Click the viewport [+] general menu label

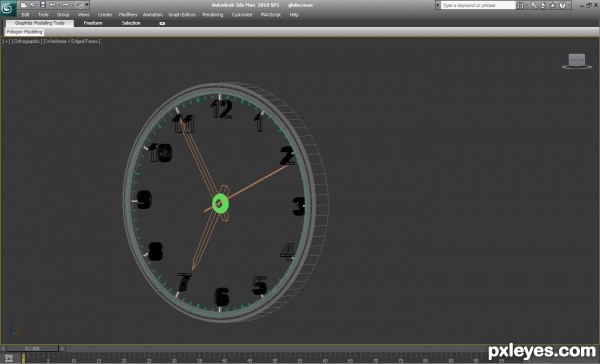pyautogui.click(x=7, y=41)
